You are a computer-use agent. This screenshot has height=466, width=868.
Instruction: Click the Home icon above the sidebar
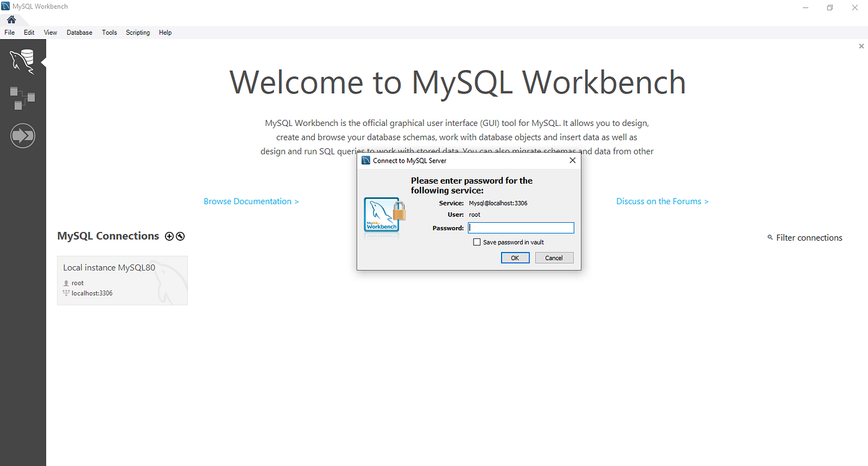click(11, 19)
